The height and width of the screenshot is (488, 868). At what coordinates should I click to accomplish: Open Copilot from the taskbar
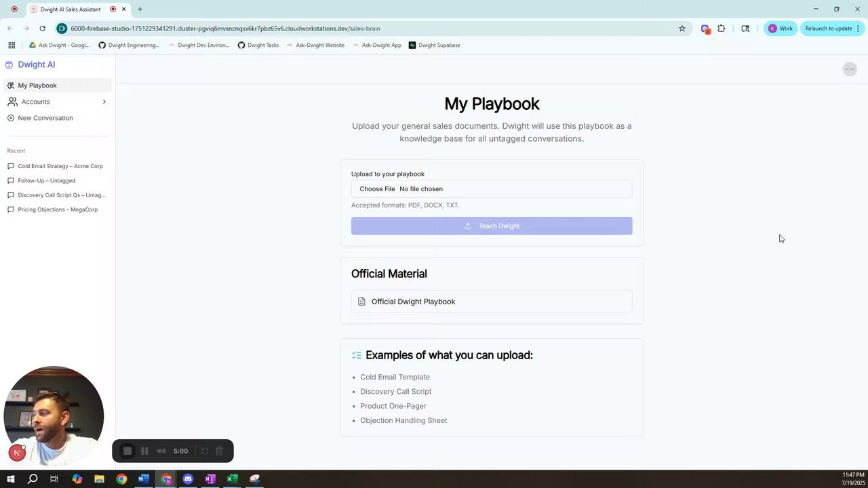coord(77,479)
